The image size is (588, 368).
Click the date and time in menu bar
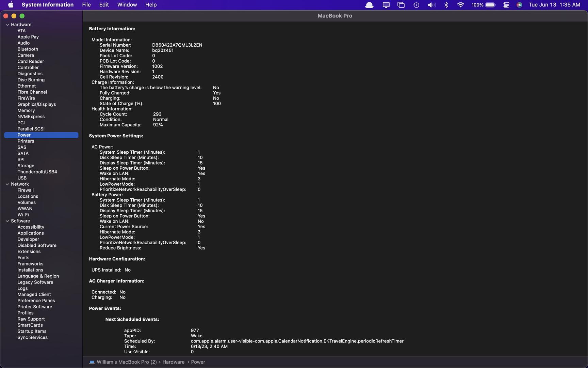(x=554, y=5)
